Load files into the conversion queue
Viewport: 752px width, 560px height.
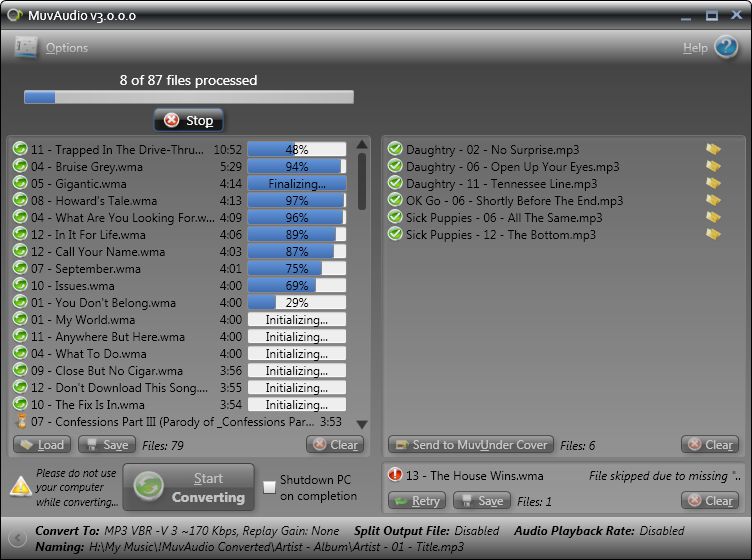(42, 445)
